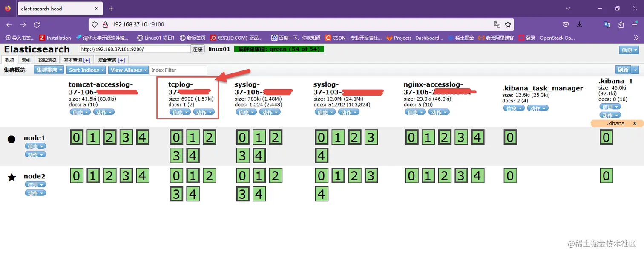Open the downloads icon in Firefox toolbar

[579, 25]
